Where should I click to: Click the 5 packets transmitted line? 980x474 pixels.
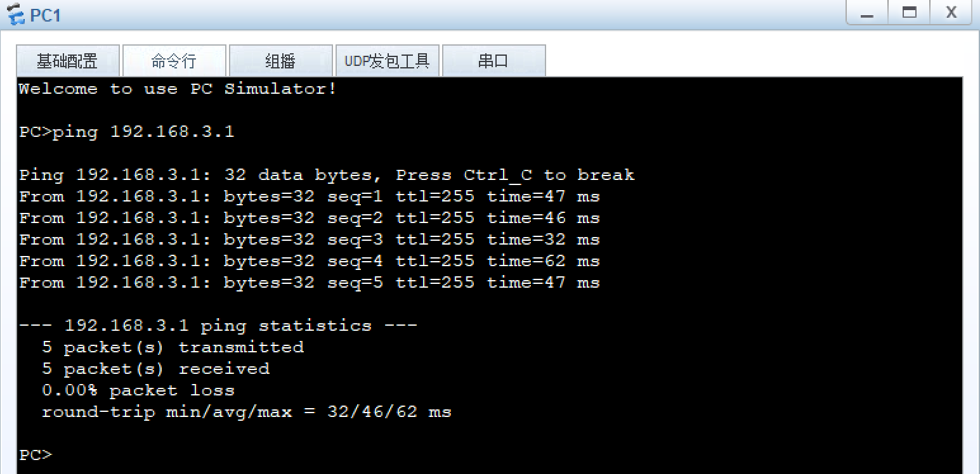coord(173,347)
